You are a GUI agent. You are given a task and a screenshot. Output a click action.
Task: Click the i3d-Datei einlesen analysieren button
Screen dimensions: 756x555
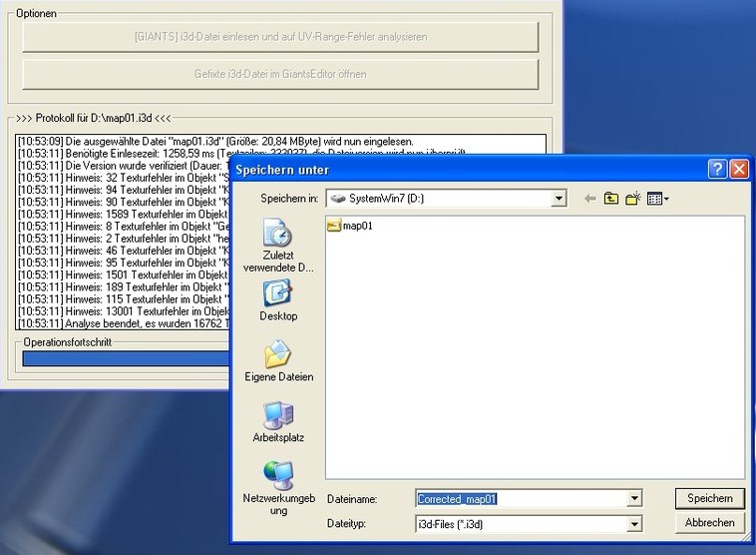pos(280,37)
